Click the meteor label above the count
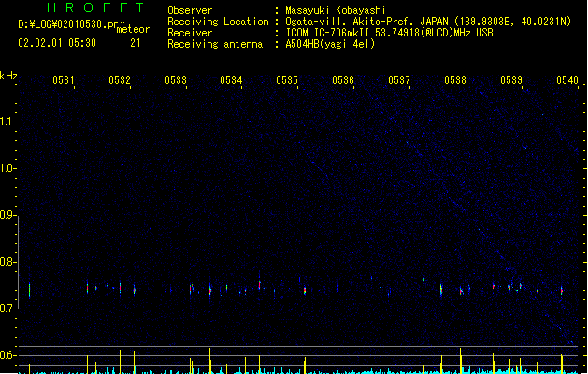Image resolution: width=588 pixels, height=374 pixels. [x=133, y=29]
